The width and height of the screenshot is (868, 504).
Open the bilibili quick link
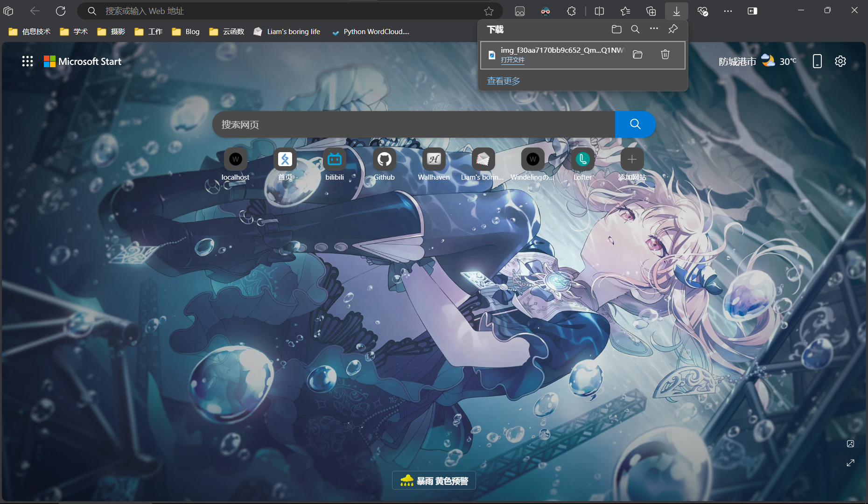point(335,165)
